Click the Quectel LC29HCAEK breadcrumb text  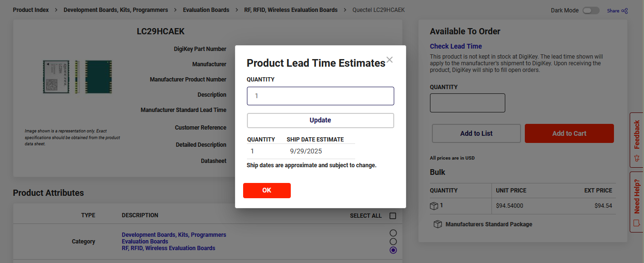378,10
